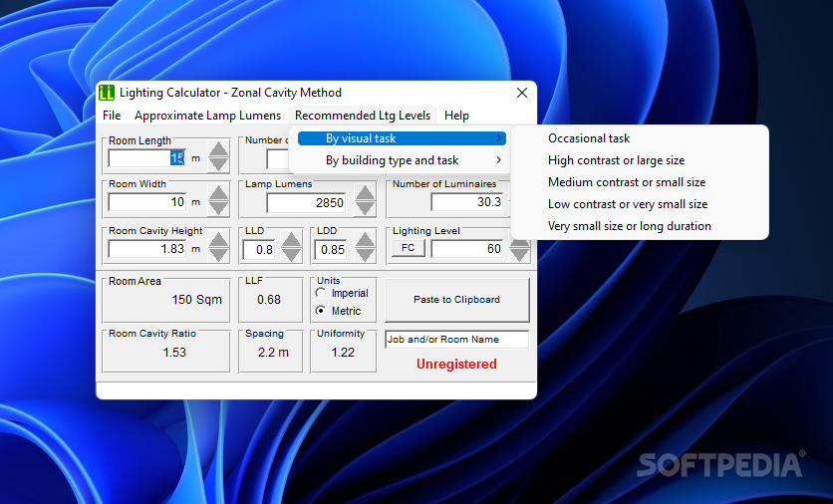Click the LLF value 0.68
The image size is (833, 504).
(x=269, y=300)
